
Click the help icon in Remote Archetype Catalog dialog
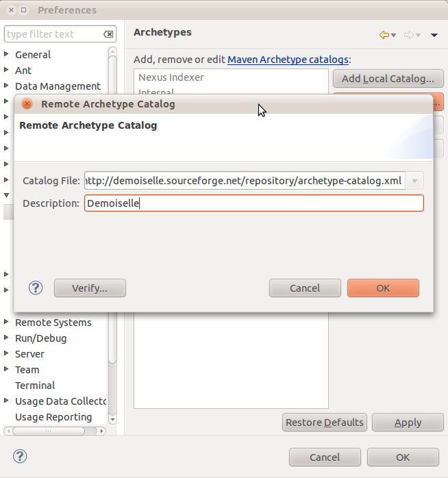36,288
